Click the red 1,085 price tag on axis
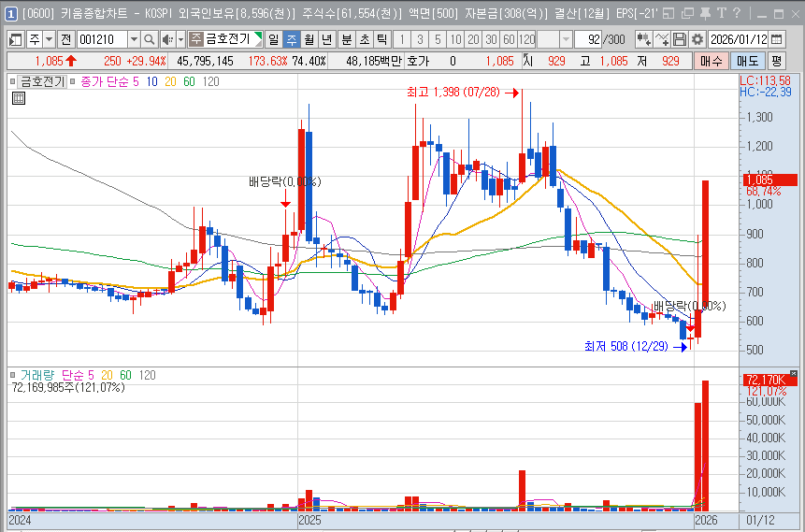Viewport: 805px width, 532px height. coord(769,180)
